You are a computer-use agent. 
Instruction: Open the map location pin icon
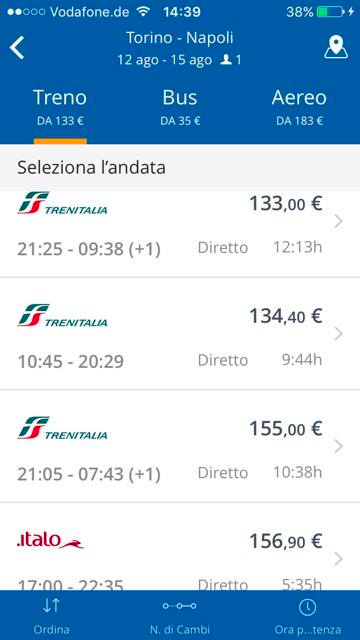pyautogui.click(x=336, y=47)
